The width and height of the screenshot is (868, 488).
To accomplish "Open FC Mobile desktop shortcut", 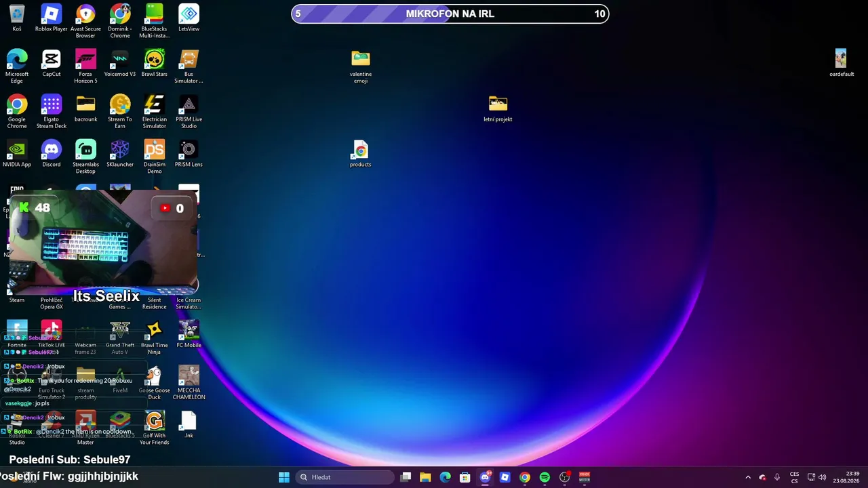I will point(189,335).
